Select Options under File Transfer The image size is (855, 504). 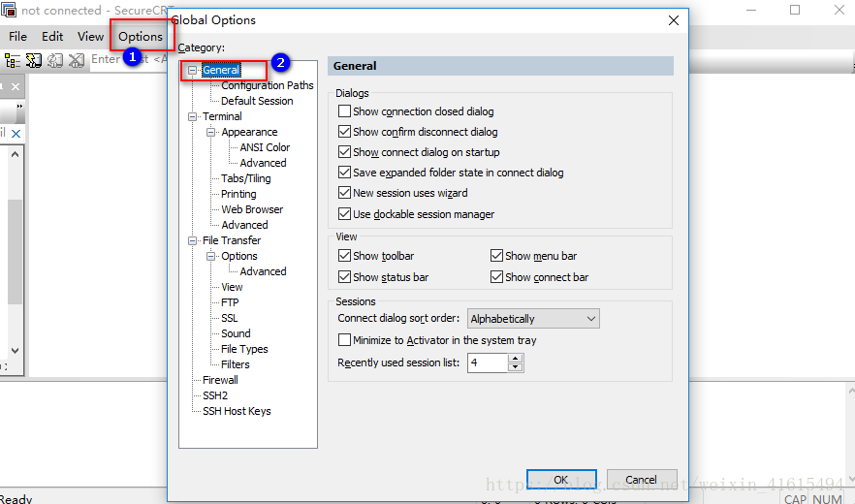pos(238,256)
